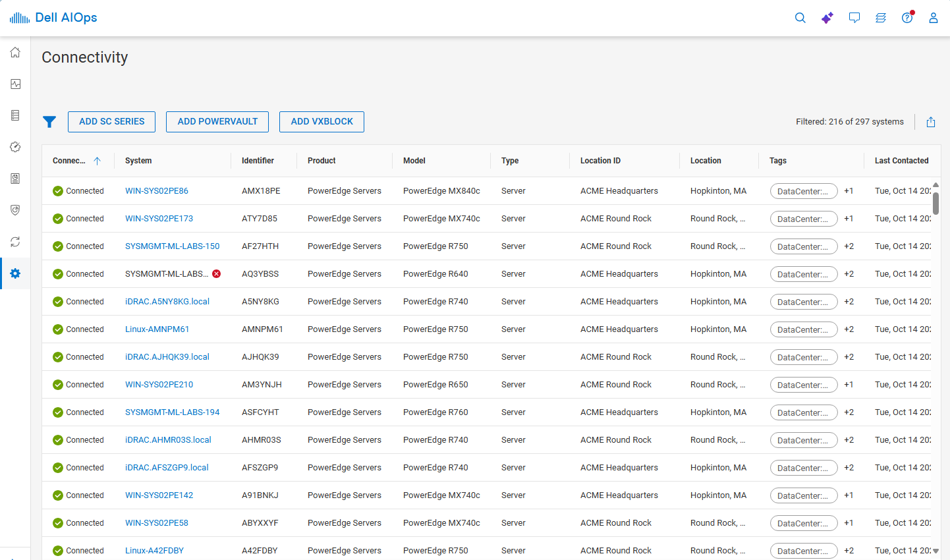Toggle sort order on the Connection column

click(x=96, y=160)
